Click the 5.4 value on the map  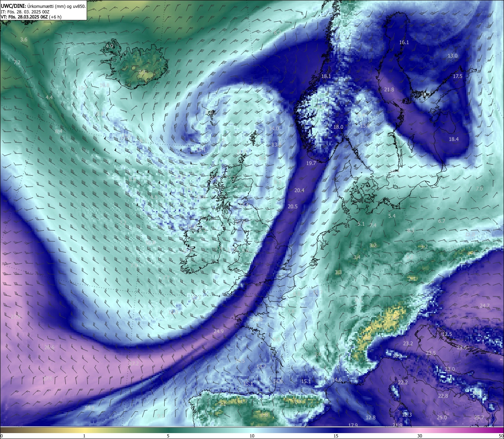pyautogui.click(x=392, y=216)
